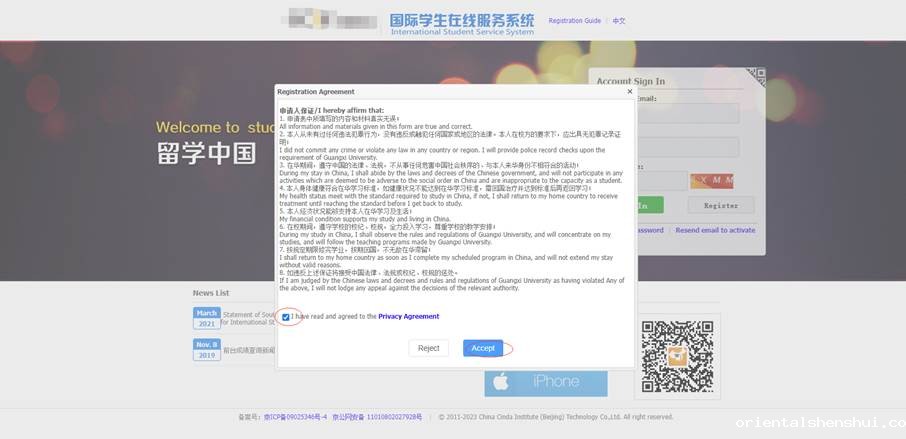
Task: Click the captcha verification image
Action: [x=711, y=180]
